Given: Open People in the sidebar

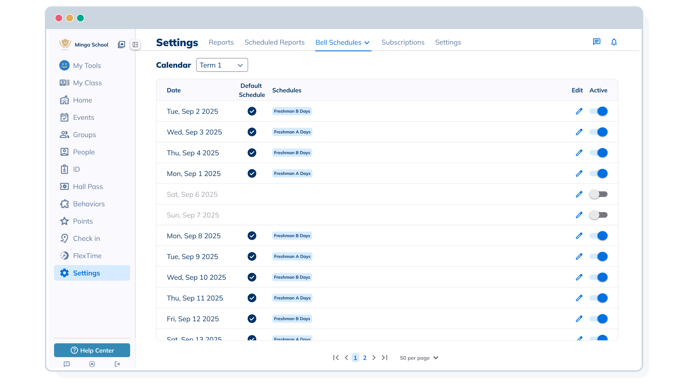Looking at the screenshot, I should [x=92, y=152].
